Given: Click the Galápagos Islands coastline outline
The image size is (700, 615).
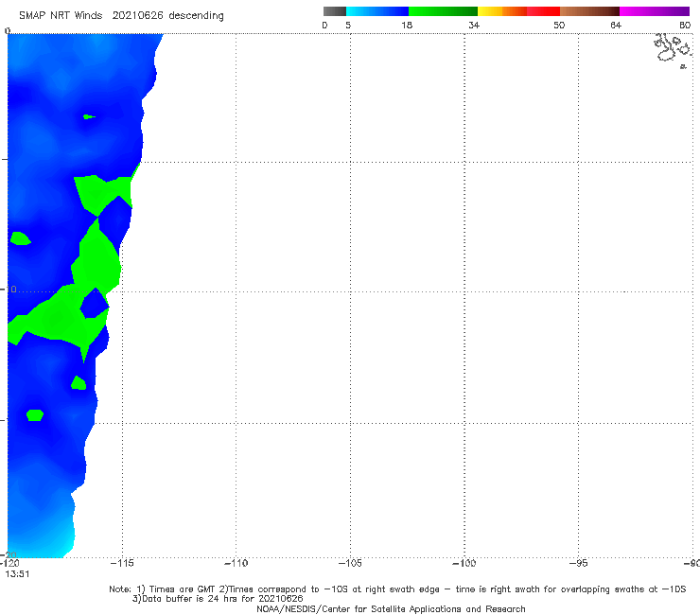Looking at the screenshot, I should (x=674, y=49).
